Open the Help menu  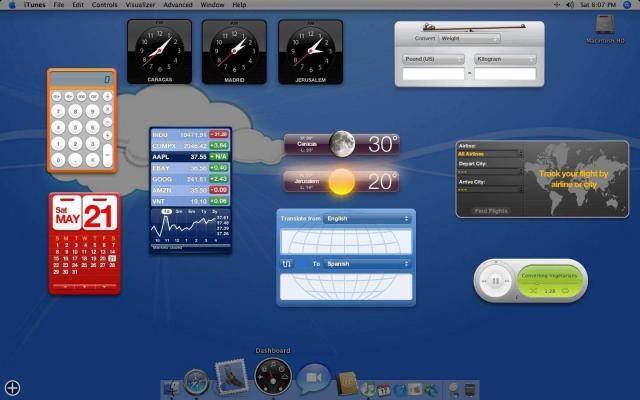point(239,4)
